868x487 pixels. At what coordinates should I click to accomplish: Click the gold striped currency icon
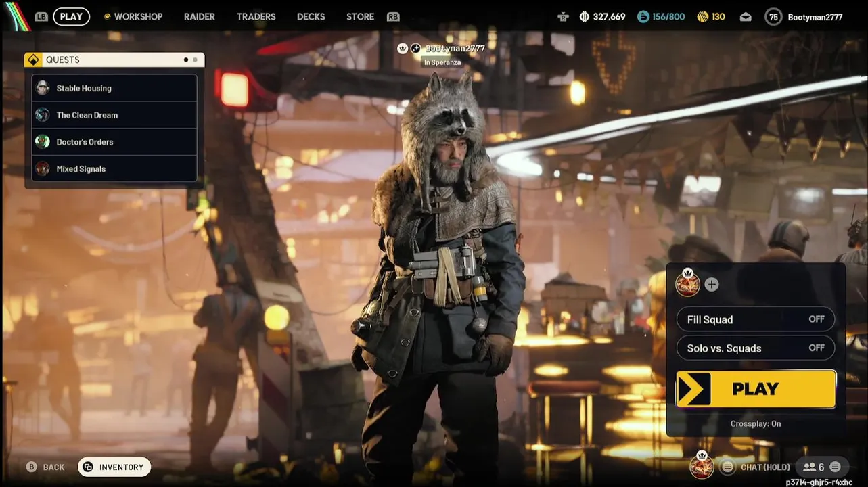coord(702,16)
